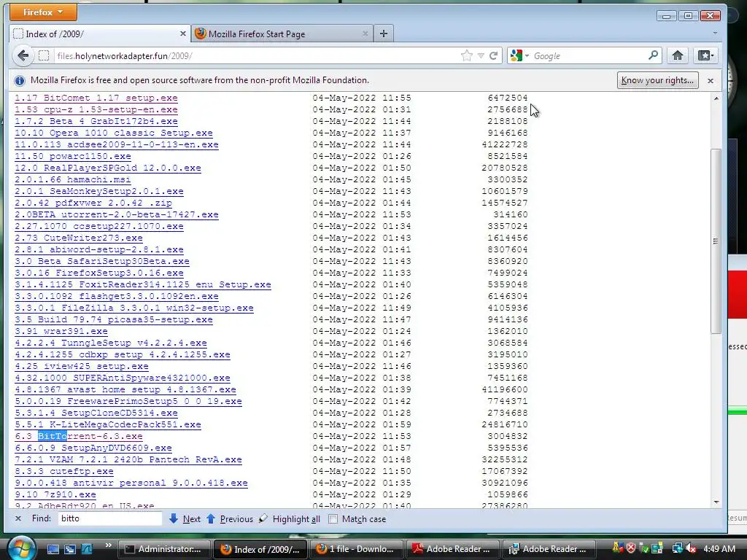Click the address bar URL field
The width and height of the screenshot is (747, 560).
coord(258,55)
